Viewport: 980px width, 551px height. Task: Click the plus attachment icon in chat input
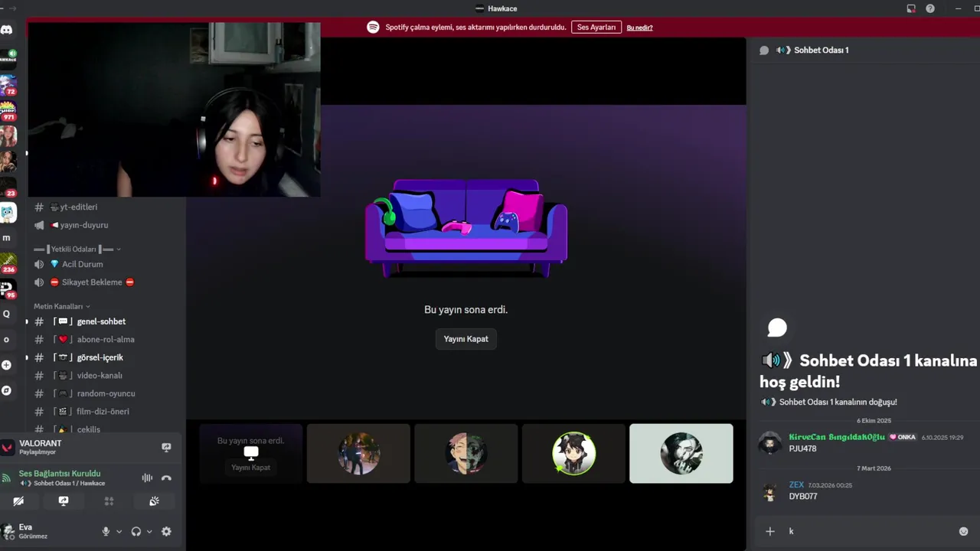coord(770,531)
